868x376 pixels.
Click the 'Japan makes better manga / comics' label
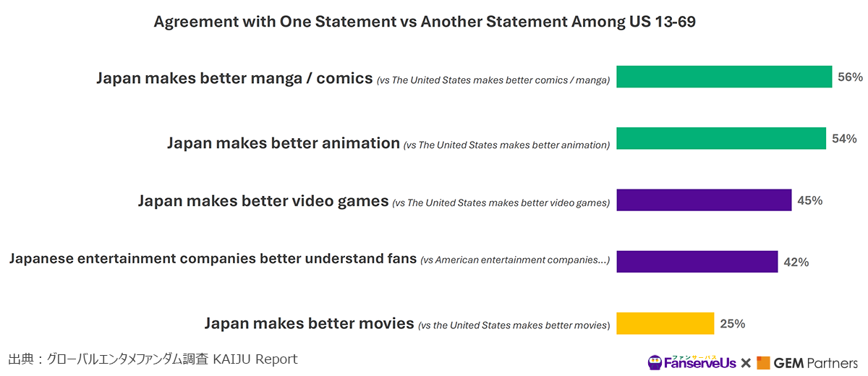[x=234, y=78]
